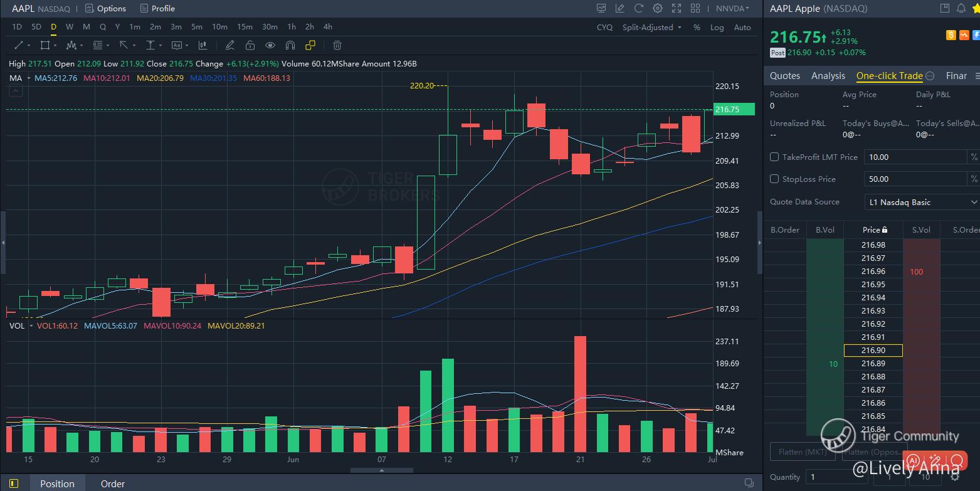Viewport: 980px width, 491px height.
Task: Open the Order tab at bottom
Action: 113,483
